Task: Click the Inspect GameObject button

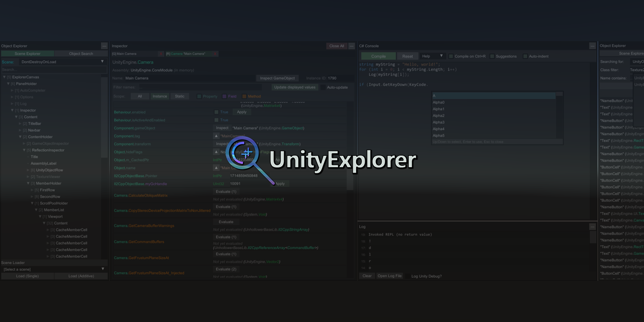Action: (277, 78)
